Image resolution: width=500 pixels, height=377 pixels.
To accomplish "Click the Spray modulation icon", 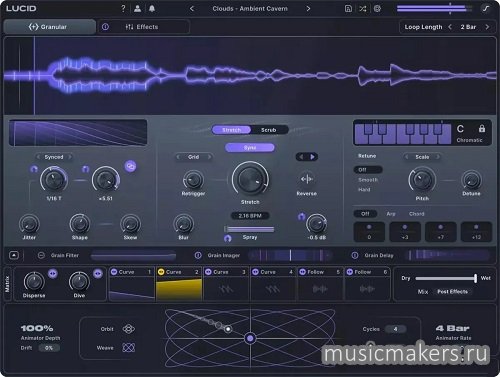I will [x=228, y=238].
